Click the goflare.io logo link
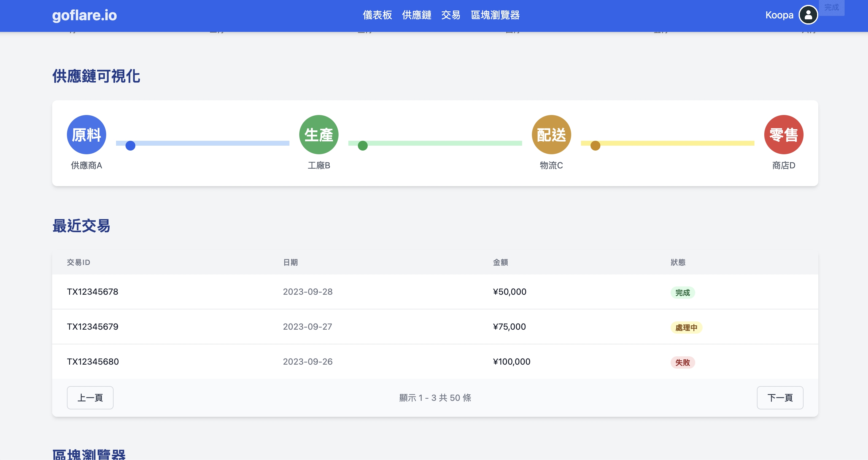This screenshot has width=868, height=460. [84, 15]
